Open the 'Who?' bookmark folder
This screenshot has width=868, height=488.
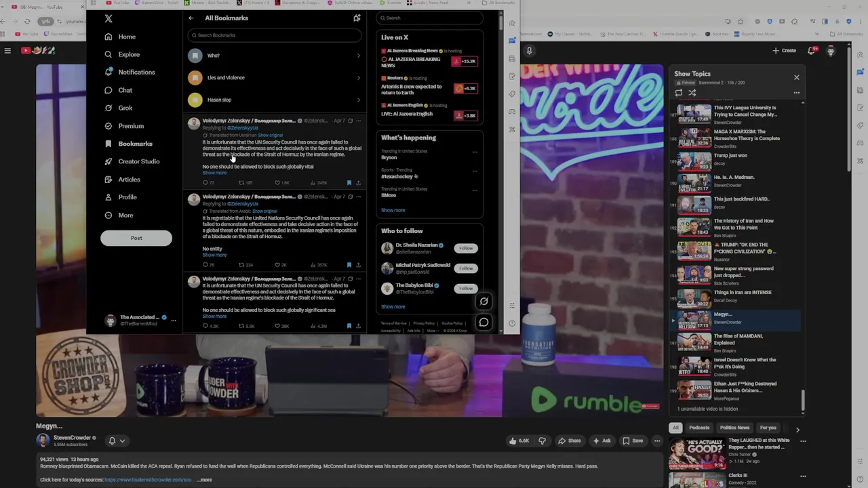(274, 56)
